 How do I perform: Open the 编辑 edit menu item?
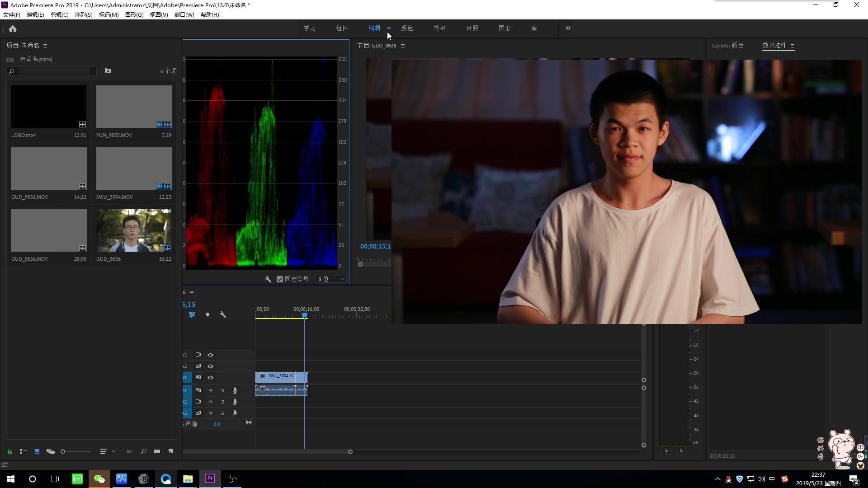coord(34,14)
